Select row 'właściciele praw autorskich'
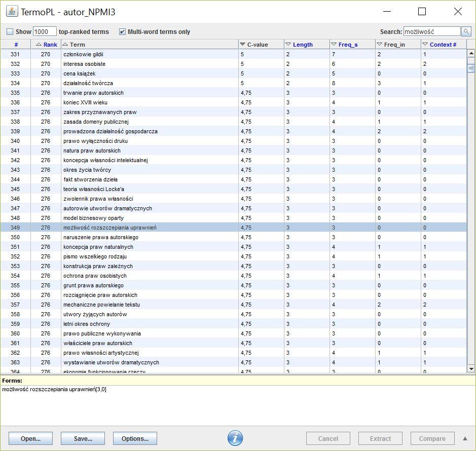476x451 pixels. click(234, 343)
